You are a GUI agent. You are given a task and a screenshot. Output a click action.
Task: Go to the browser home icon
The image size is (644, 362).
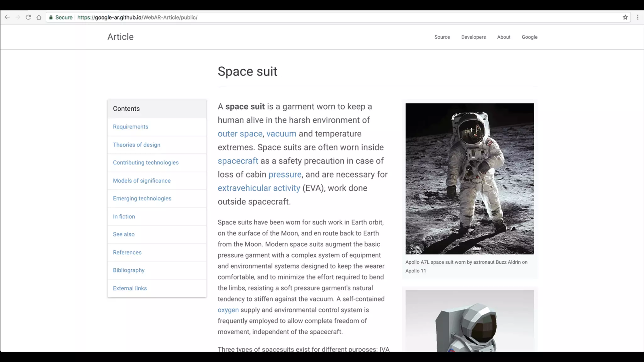point(39,17)
